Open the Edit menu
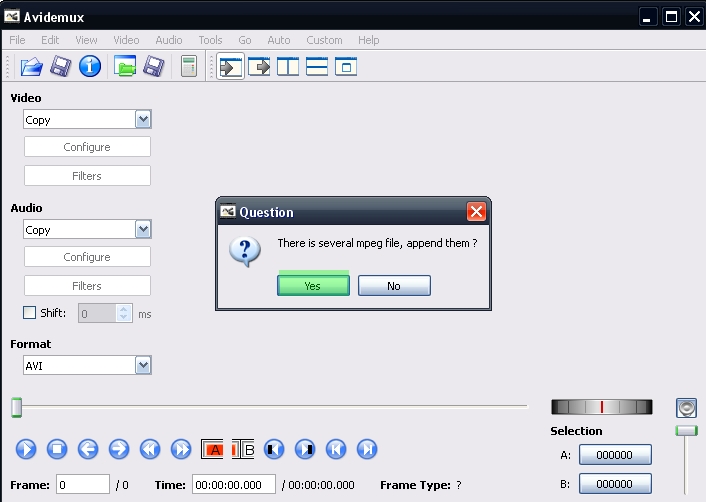 point(50,40)
